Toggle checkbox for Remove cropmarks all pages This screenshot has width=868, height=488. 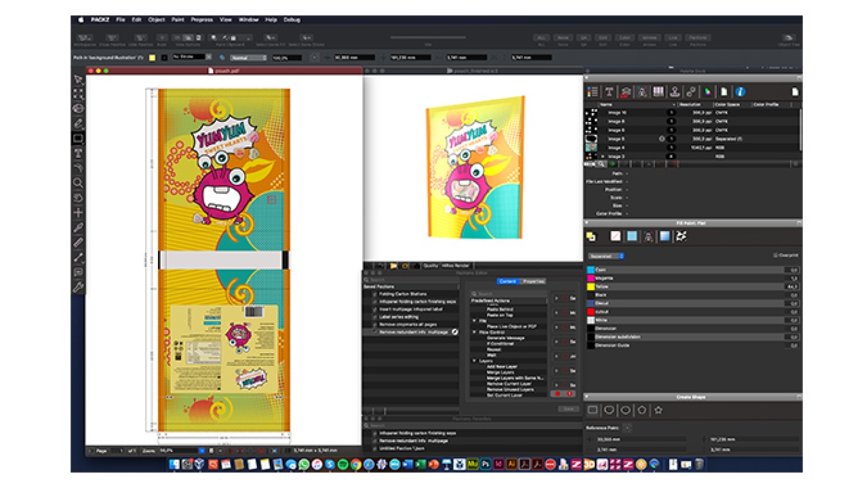pyautogui.click(x=374, y=325)
